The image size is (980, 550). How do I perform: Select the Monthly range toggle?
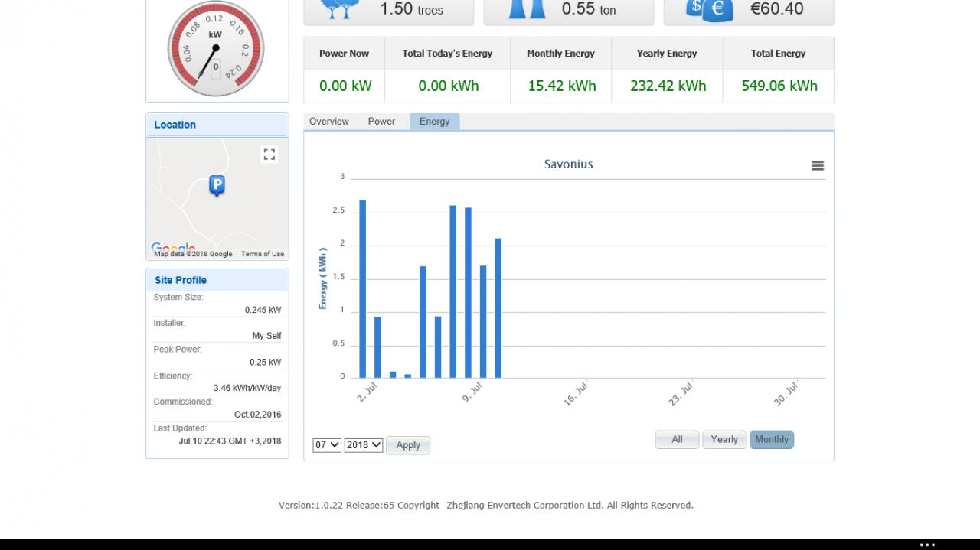coord(772,440)
